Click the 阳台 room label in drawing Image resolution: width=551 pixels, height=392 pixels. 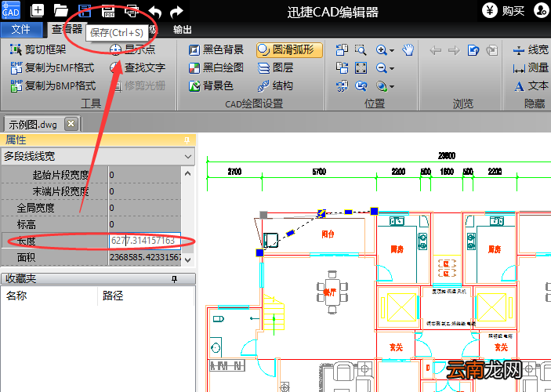point(328,234)
